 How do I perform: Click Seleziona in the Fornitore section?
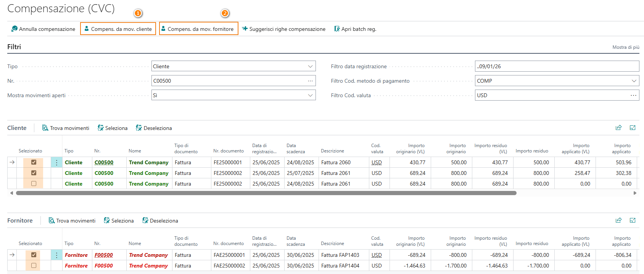point(119,221)
